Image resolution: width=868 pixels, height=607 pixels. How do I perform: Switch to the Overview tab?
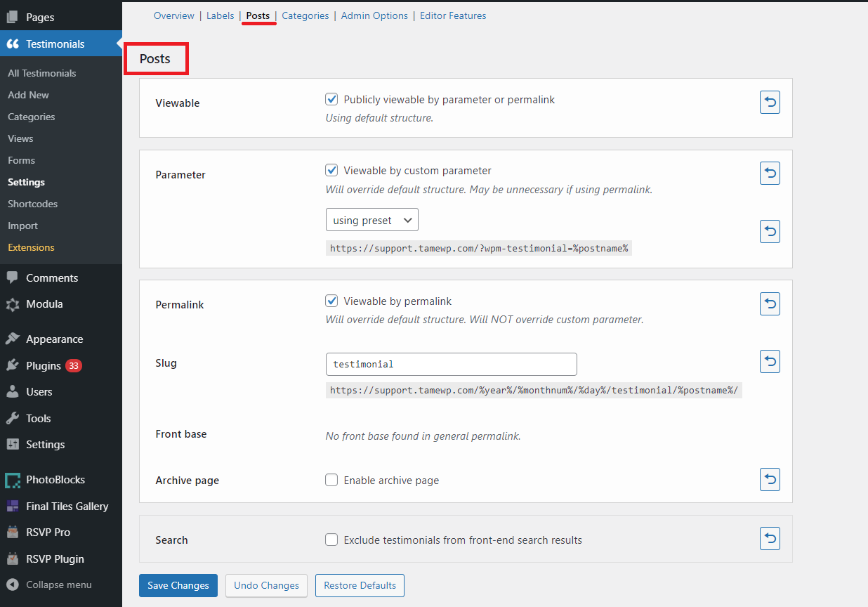(x=174, y=15)
